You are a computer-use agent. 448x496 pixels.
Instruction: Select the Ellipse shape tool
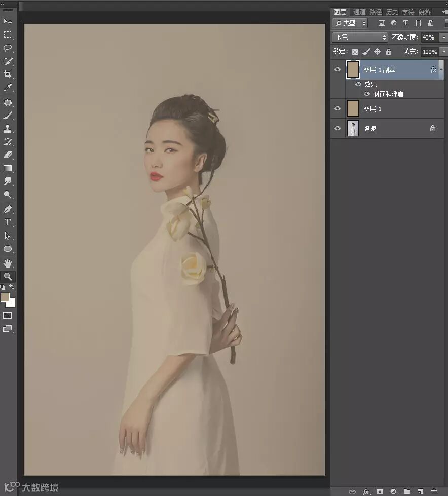click(7, 249)
